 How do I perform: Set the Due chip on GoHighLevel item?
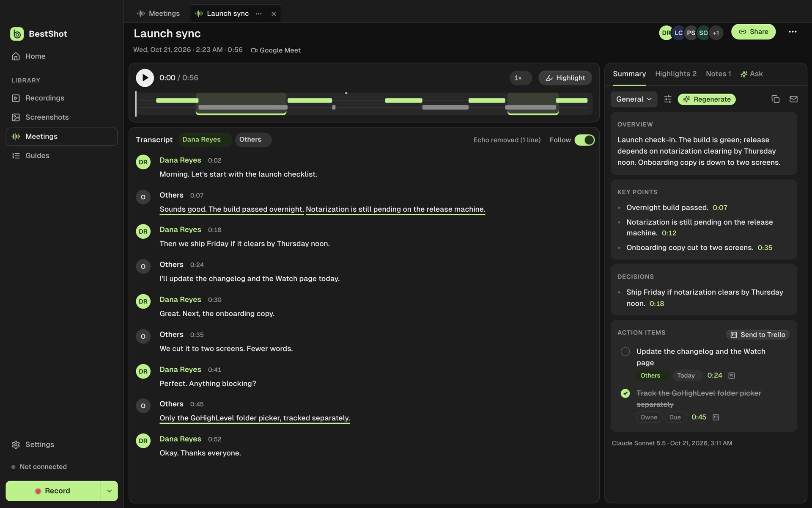[x=675, y=417]
